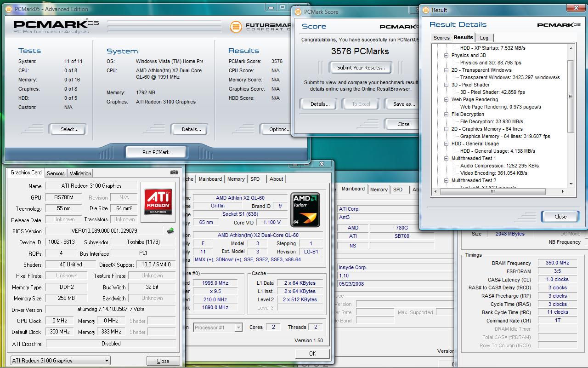Viewport: 588px width, 368px height.
Task: Click OK in the CPU-Z window
Action: 312,353
